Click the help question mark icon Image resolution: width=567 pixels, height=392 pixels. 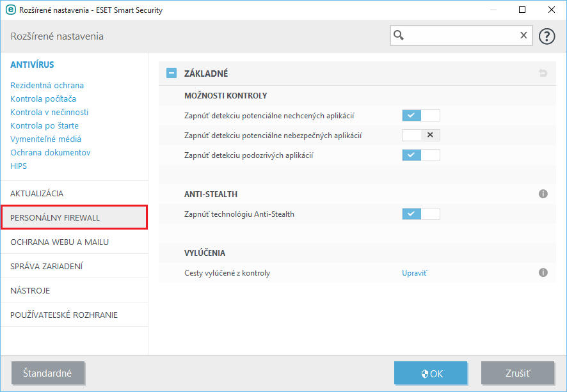(547, 36)
